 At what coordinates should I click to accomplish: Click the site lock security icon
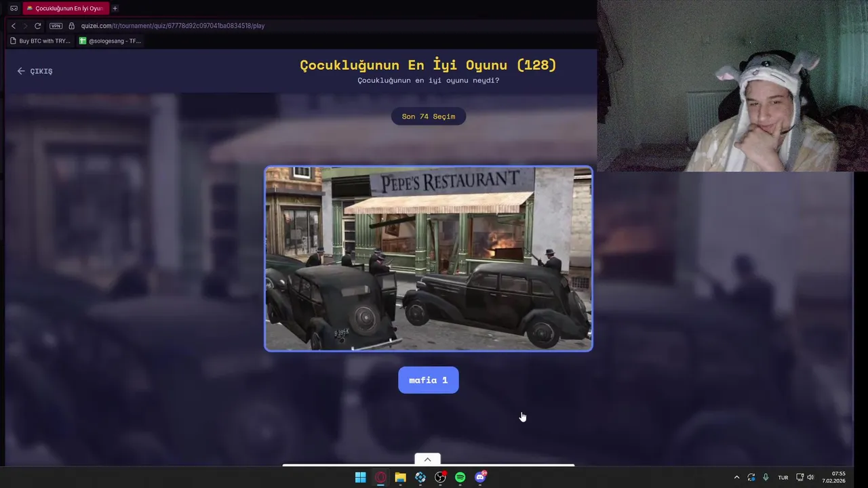click(71, 26)
